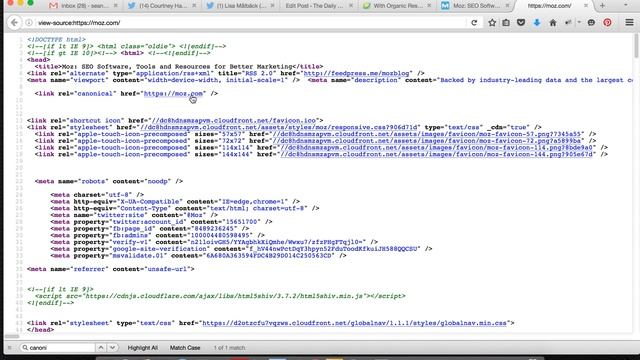
Task: Save page to Pocket icon
Action: pos(521,23)
